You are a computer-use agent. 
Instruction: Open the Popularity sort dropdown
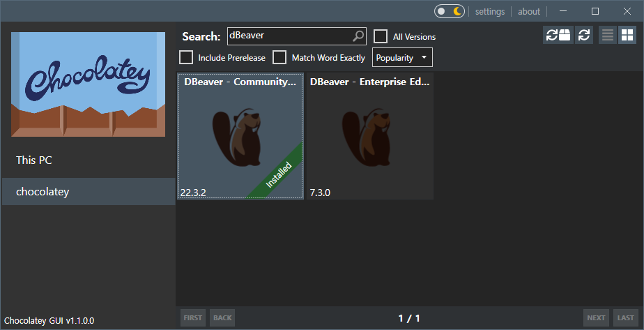click(x=402, y=57)
